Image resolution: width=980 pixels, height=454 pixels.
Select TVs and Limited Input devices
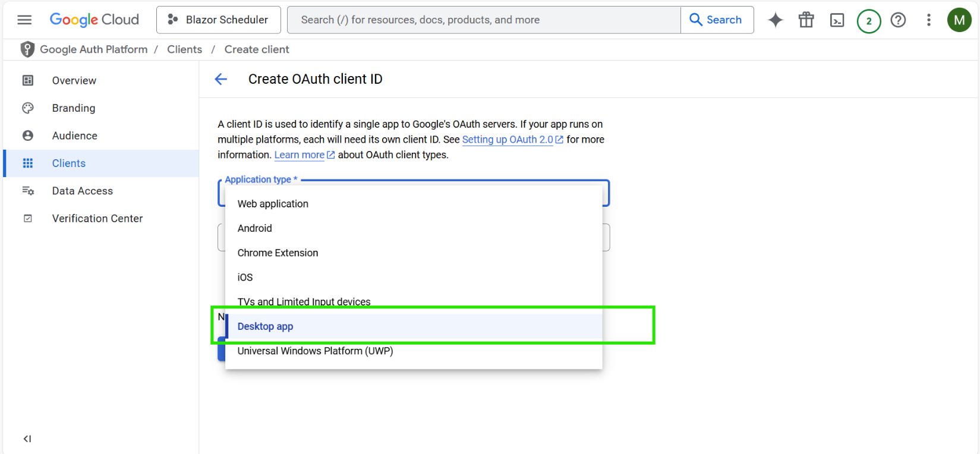tap(414, 302)
